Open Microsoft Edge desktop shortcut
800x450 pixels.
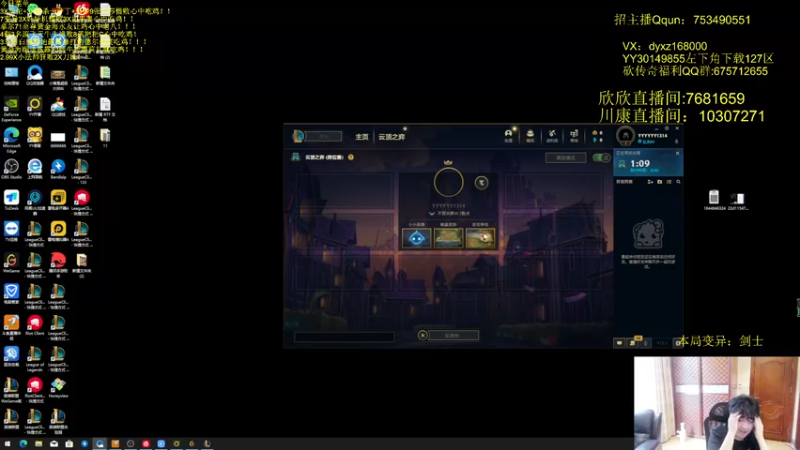[x=11, y=140]
